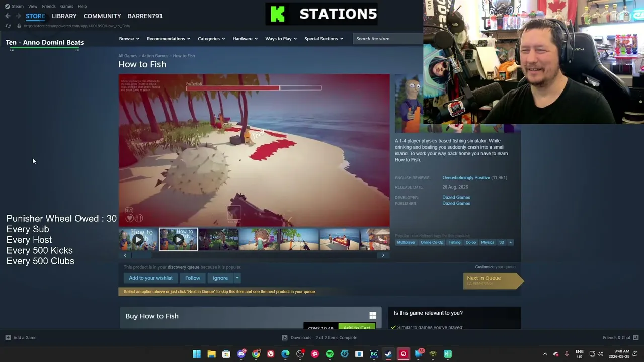Follow the How to Fish game
644x362 pixels.
pyautogui.click(x=193, y=278)
